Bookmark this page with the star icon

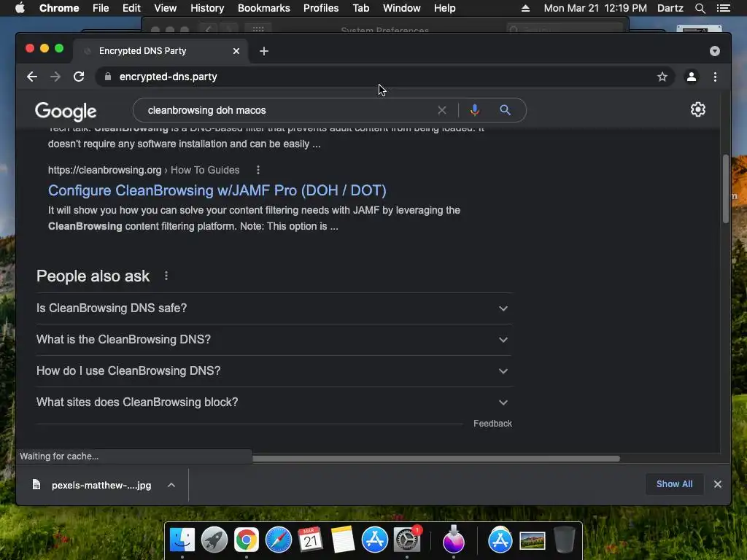(x=662, y=77)
